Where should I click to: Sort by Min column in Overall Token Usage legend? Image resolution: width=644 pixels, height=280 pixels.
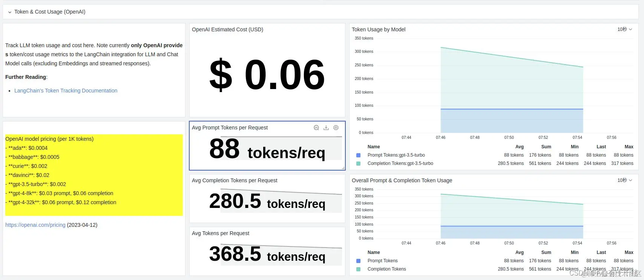click(575, 252)
